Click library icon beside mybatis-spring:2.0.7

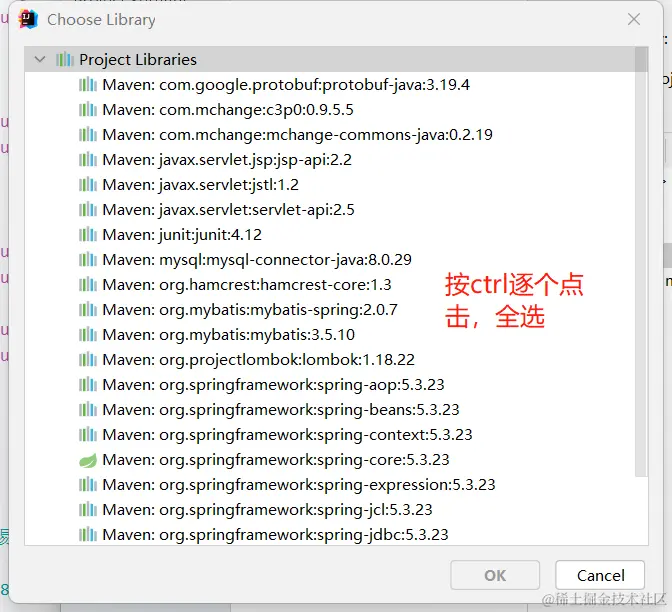pyautogui.click(x=88, y=309)
